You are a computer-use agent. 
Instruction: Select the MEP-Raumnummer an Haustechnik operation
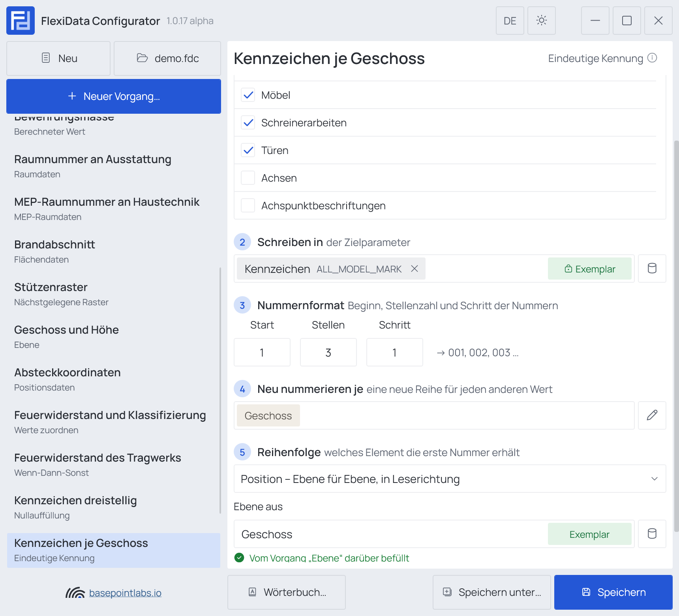tap(114, 208)
